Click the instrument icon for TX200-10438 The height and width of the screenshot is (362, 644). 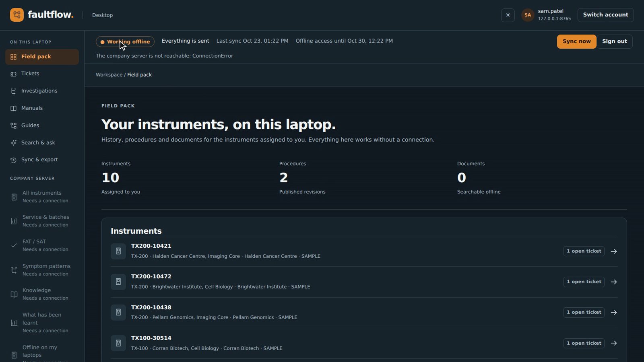click(118, 312)
